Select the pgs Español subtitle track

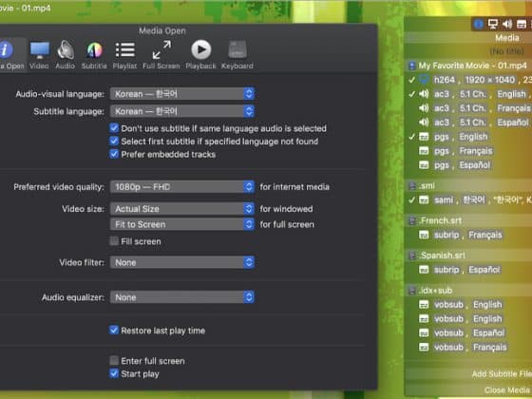point(469,165)
